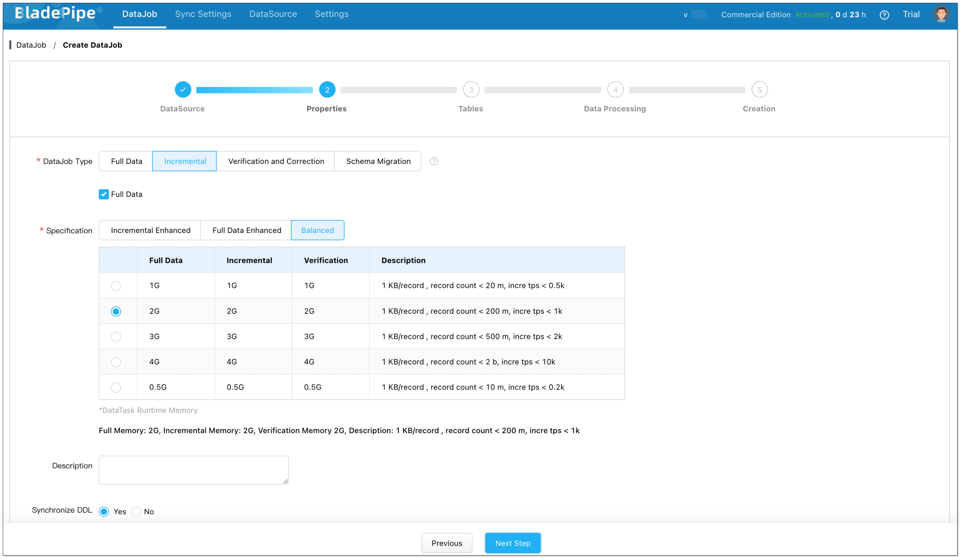Uncheck the Full Data checkbox
962x560 pixels.
(104, 194)
